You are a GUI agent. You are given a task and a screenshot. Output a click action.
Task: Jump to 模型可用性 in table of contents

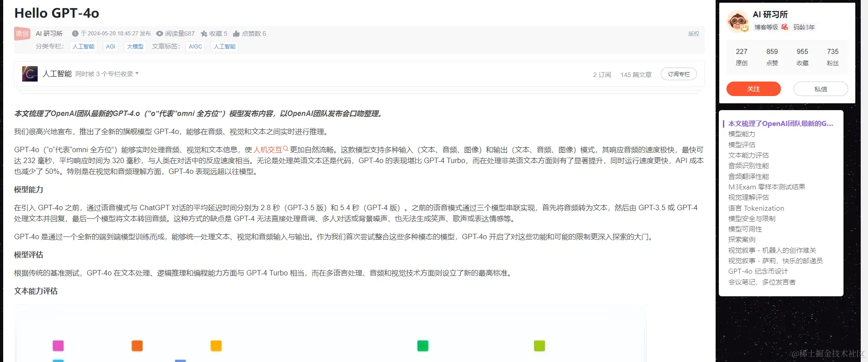745,229
